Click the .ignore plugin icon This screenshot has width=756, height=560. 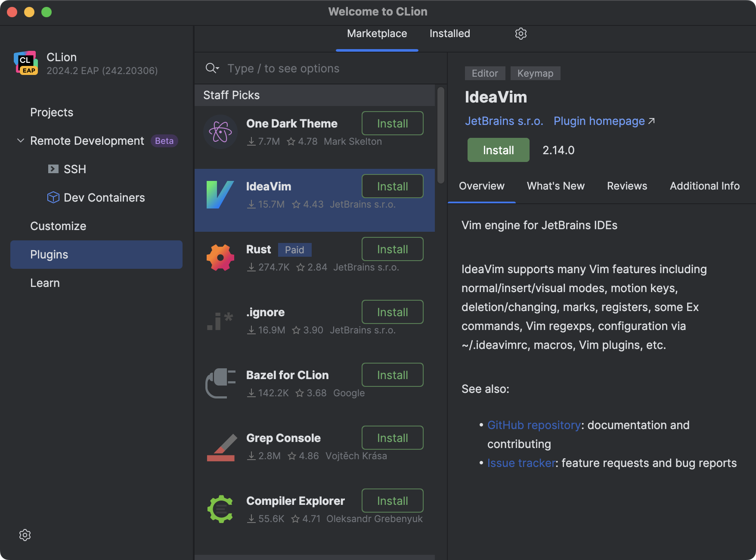220,320
